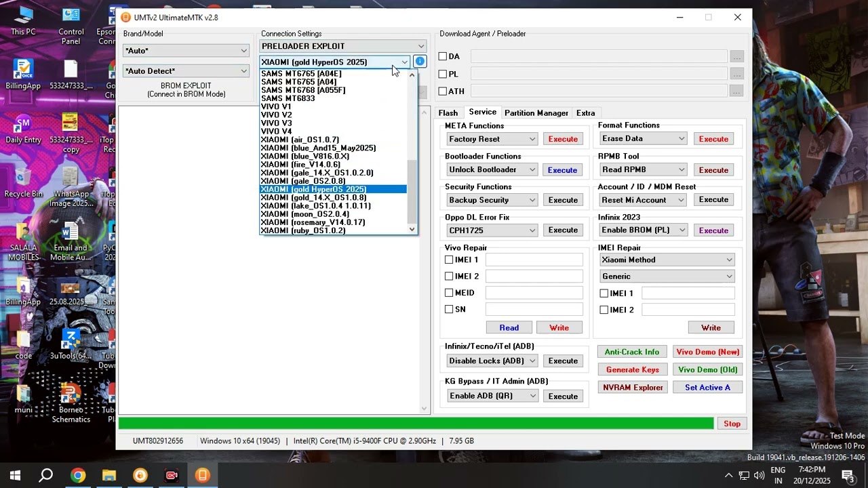Screen dimensions: 868x488
Task: Tick IMEI 1 checkbox under IMEI Repair
Action: [x=604, y=293]
